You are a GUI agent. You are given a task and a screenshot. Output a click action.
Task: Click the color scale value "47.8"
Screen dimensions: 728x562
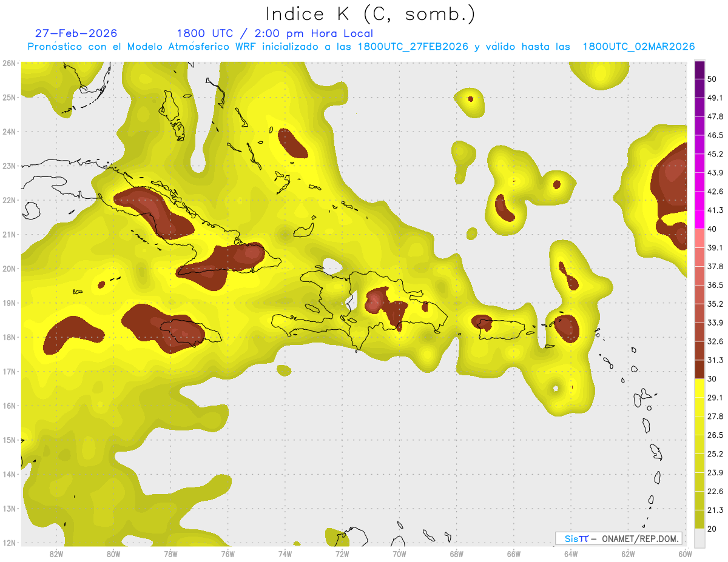715,116
